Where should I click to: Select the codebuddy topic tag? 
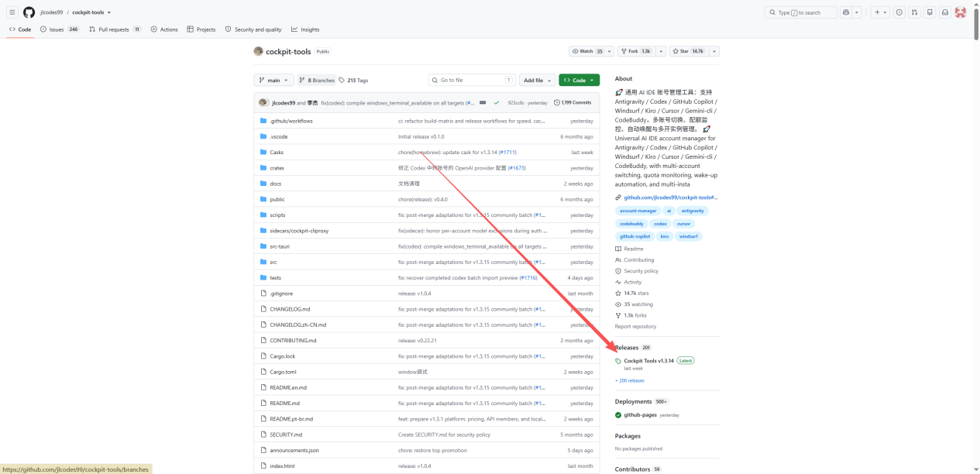[631, 224]
